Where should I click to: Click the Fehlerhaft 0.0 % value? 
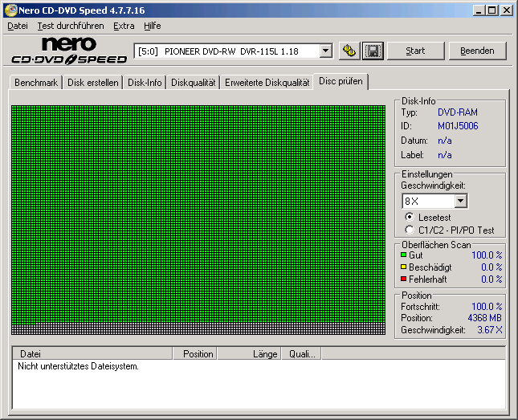pyautogui.click(x=491, y=279)
